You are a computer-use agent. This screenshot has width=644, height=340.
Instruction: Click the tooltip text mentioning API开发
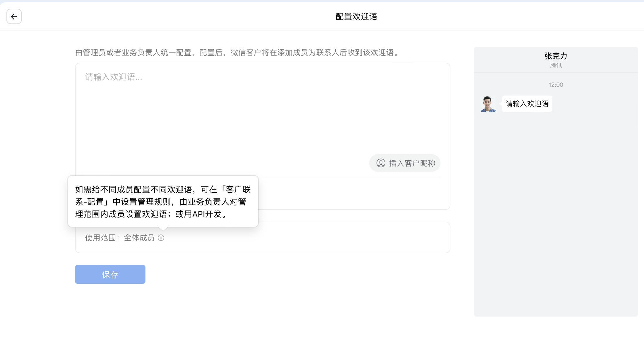click(x=163, y=202)
